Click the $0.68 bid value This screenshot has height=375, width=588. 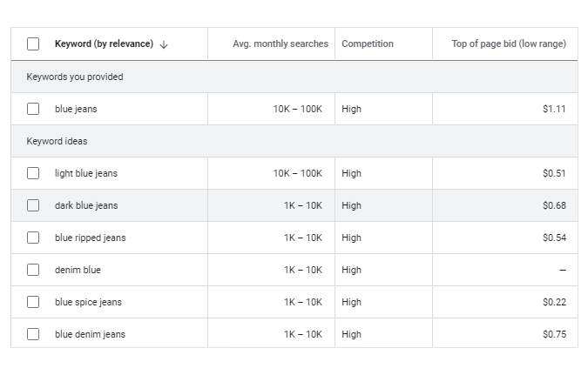[x=554, y=205]
